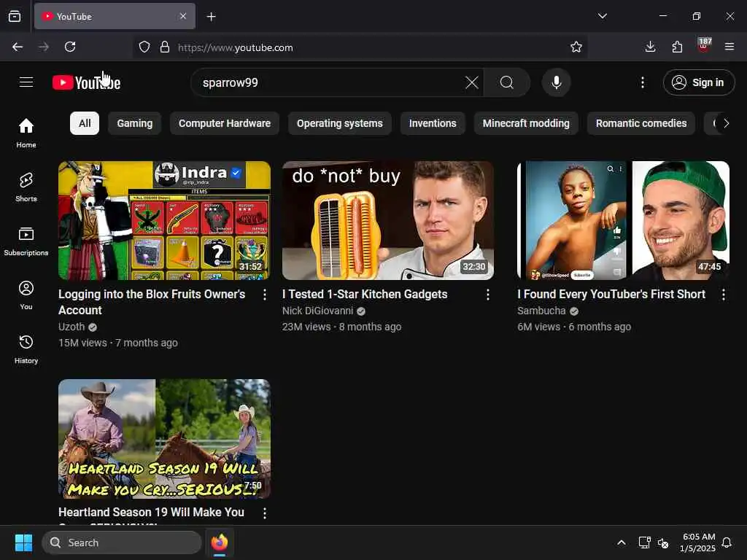Open the network display tray icon

click(x=644, y=542)
